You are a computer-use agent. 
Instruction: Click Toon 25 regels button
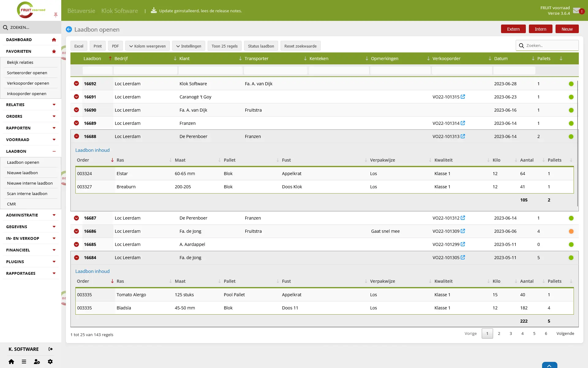click(224, 46)
